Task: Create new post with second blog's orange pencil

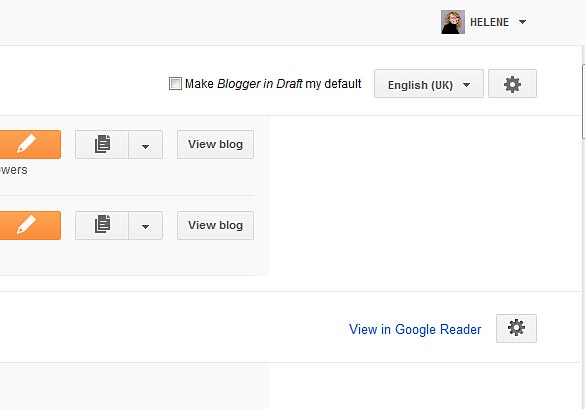Action: click(x=30, y=225)
